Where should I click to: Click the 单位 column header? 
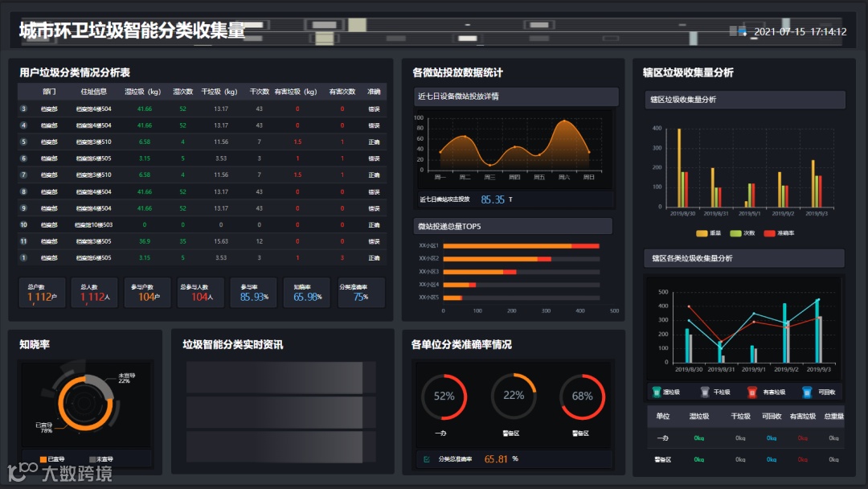(662, 417)
